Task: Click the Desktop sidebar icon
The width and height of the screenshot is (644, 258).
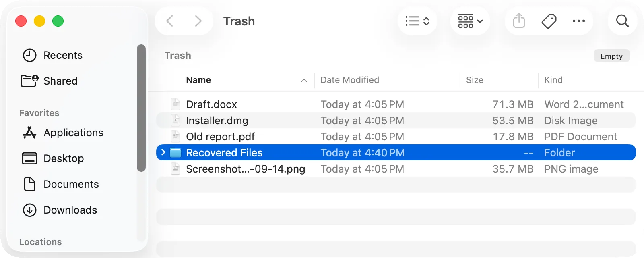Action: tap(29, 158)
